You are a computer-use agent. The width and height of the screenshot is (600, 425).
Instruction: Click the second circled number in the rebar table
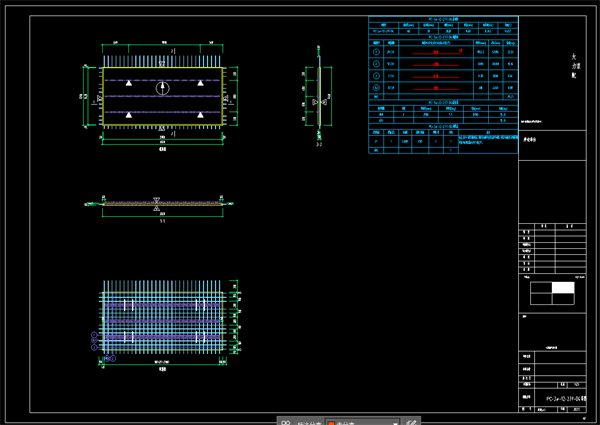(376, 64)
